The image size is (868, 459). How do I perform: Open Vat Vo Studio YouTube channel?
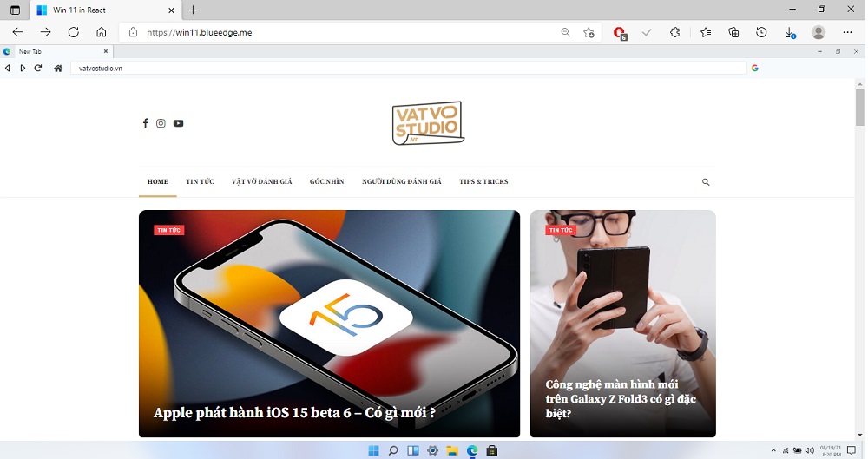[178, 123]
